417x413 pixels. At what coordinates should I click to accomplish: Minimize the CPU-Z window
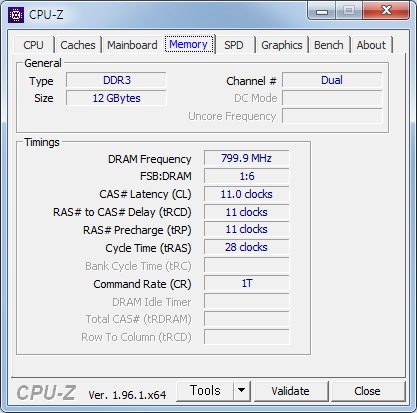[321, 11]
